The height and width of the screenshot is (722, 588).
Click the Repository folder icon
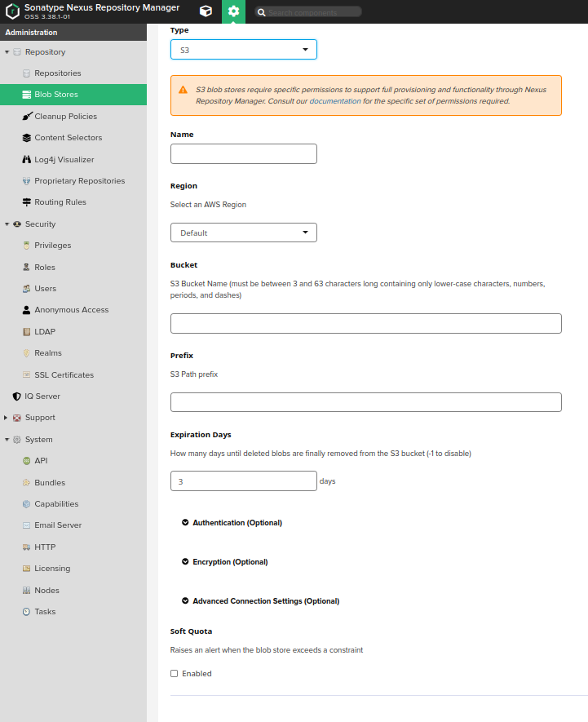(17, 52)
